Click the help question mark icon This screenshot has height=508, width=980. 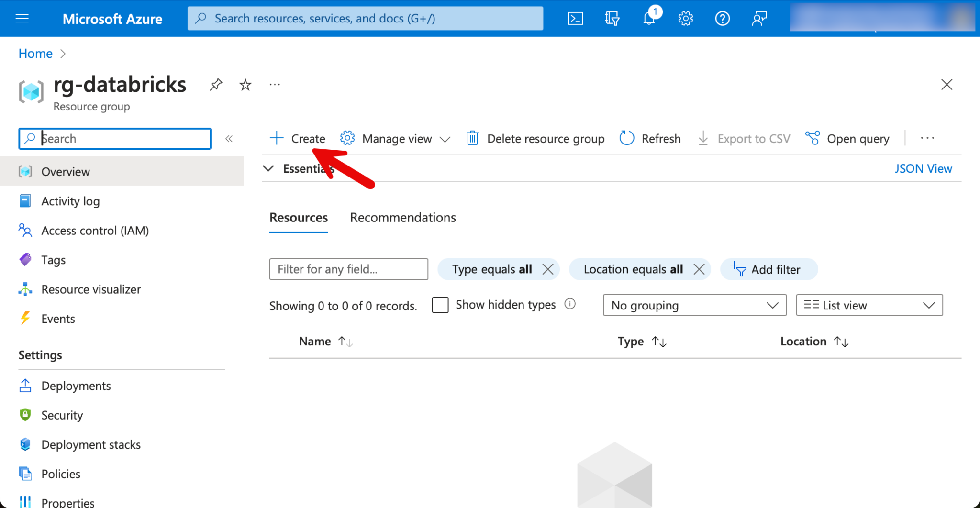(722, 19)
